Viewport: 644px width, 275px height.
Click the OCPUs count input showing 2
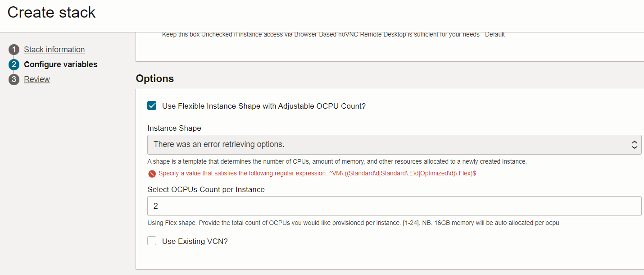point(394,206)
